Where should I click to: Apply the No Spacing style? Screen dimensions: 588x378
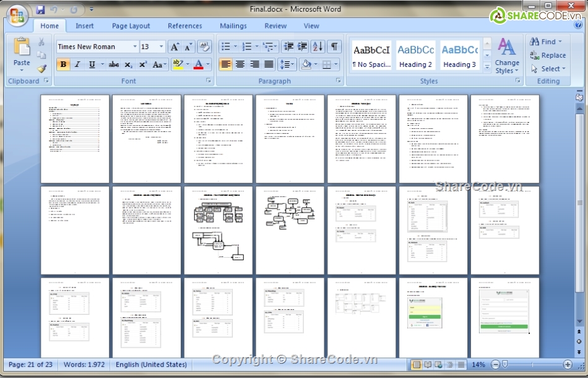tap(371, 55)
